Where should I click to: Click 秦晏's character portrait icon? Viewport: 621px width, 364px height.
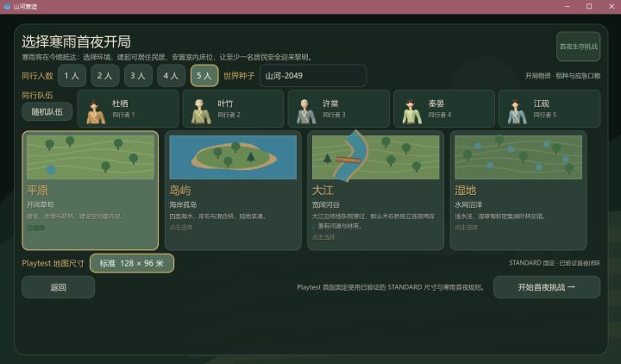(x=412, y=112)
